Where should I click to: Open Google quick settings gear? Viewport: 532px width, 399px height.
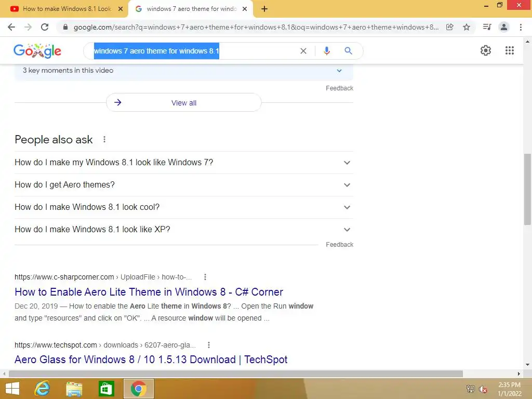click(486, 50)
